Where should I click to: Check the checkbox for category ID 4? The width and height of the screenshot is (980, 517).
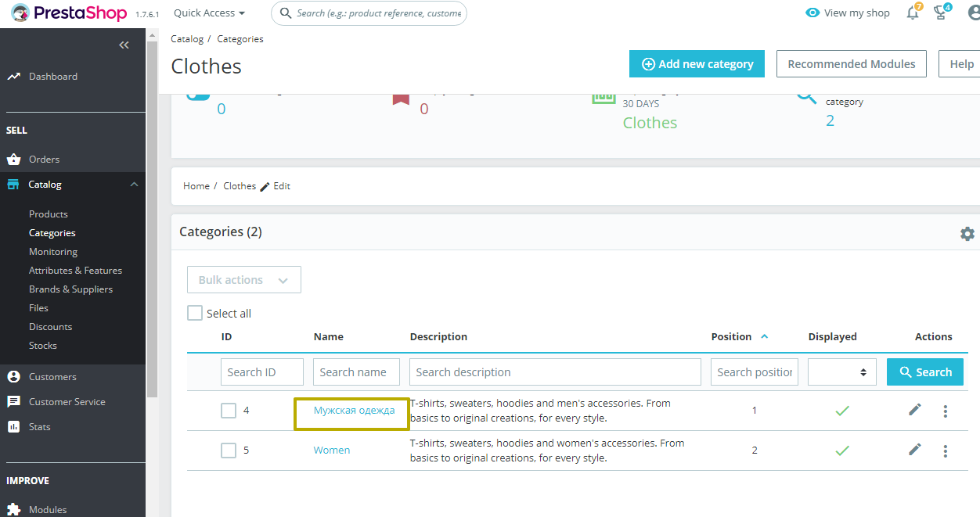coord(229,411)
